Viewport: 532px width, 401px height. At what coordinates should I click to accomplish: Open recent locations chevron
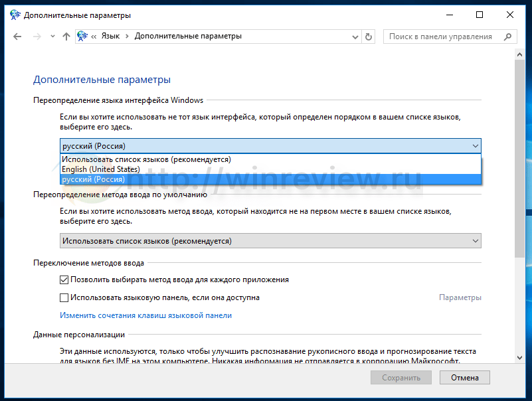tap(52, 37)
